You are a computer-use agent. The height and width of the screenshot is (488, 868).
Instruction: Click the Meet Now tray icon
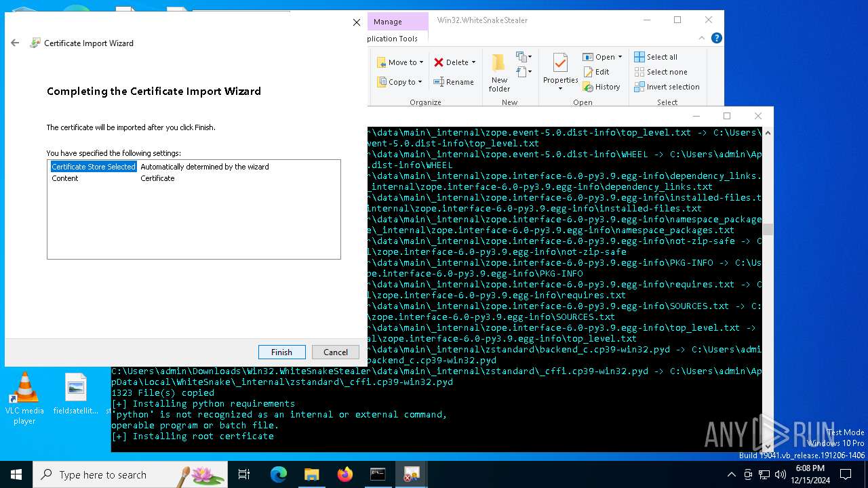[x=748, y=474]
